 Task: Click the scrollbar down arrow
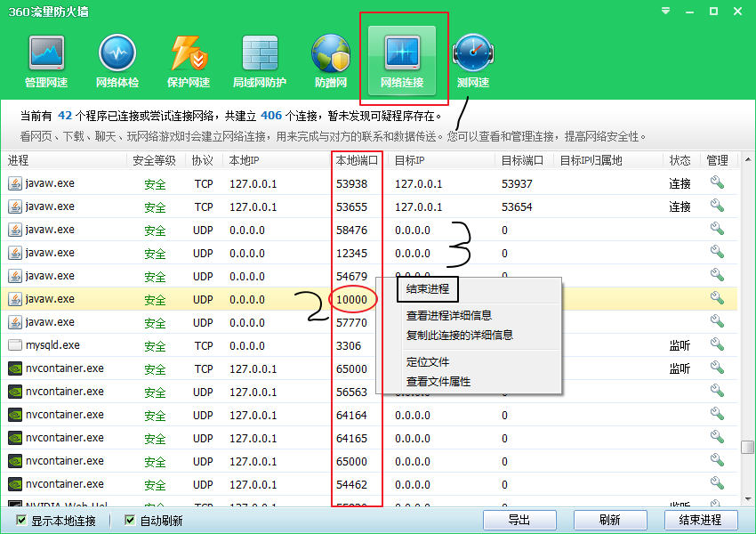(x=748, y=498)
